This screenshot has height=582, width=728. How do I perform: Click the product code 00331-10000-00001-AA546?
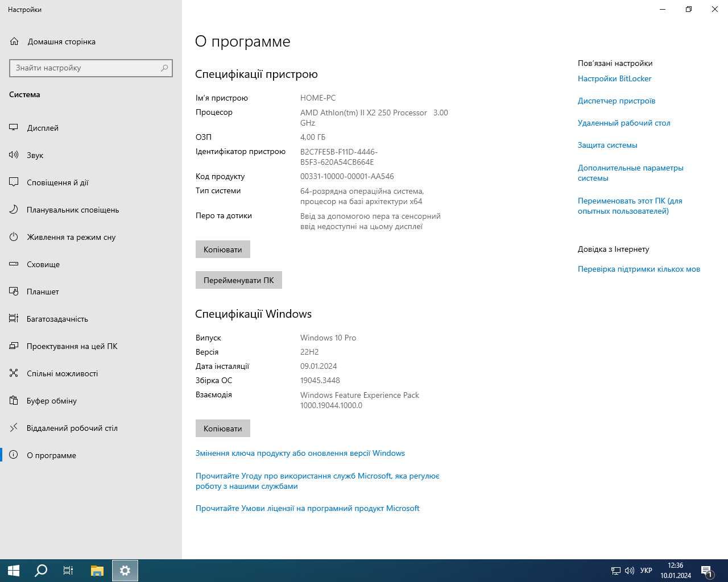[347, 176]
